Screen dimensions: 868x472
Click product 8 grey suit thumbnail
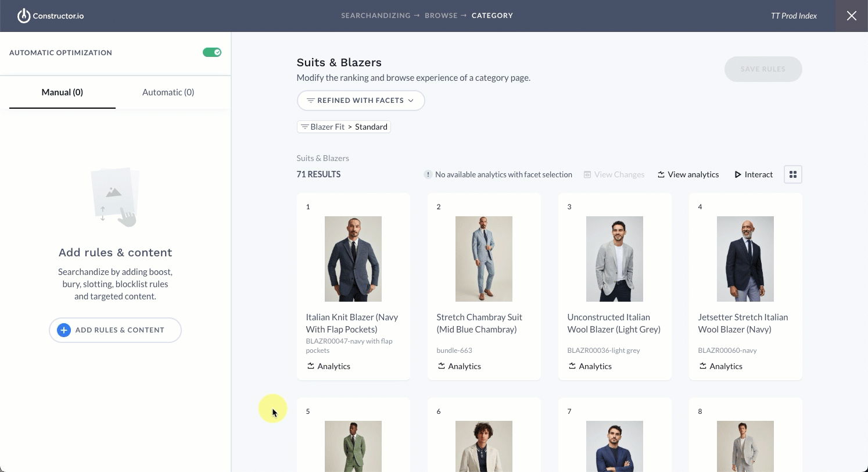pyautogui.click(x=745, y=446)
